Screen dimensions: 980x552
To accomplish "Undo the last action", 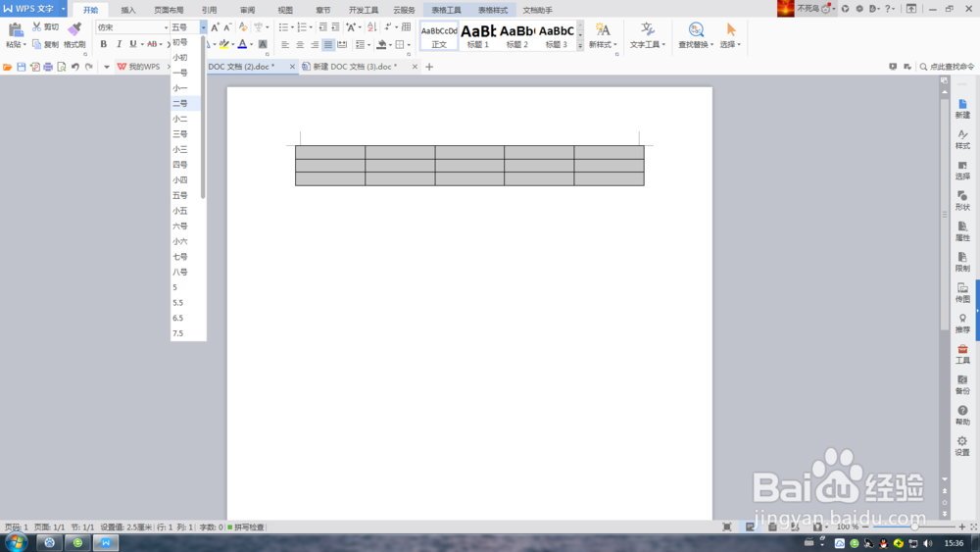I will pos(75,67).
